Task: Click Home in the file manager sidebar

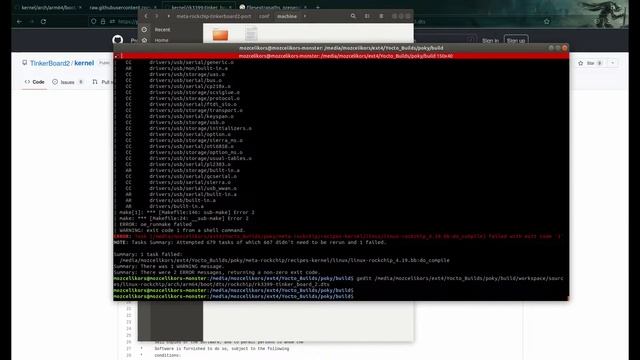Action: (161, 40)
